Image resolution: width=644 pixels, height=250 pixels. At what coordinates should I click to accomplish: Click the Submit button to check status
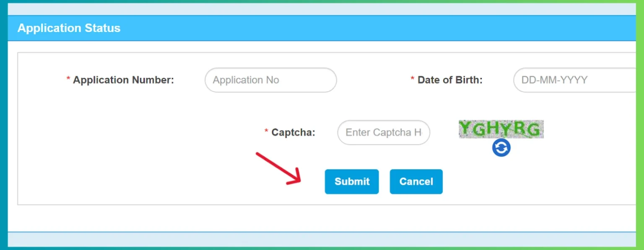[352, 181]
